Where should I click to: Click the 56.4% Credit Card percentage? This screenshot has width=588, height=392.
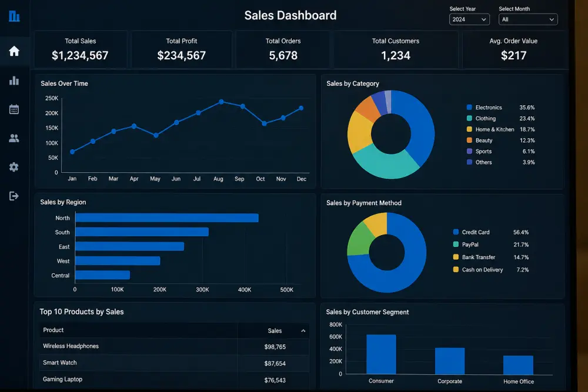tap(521, 232)
